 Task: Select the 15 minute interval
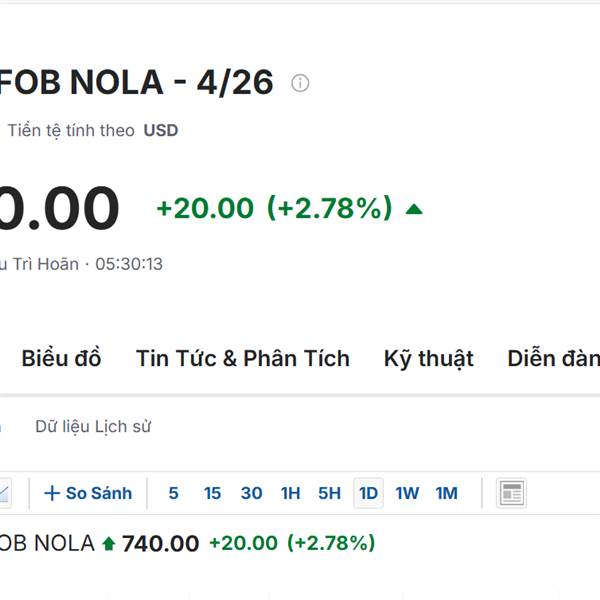(212, 493)
